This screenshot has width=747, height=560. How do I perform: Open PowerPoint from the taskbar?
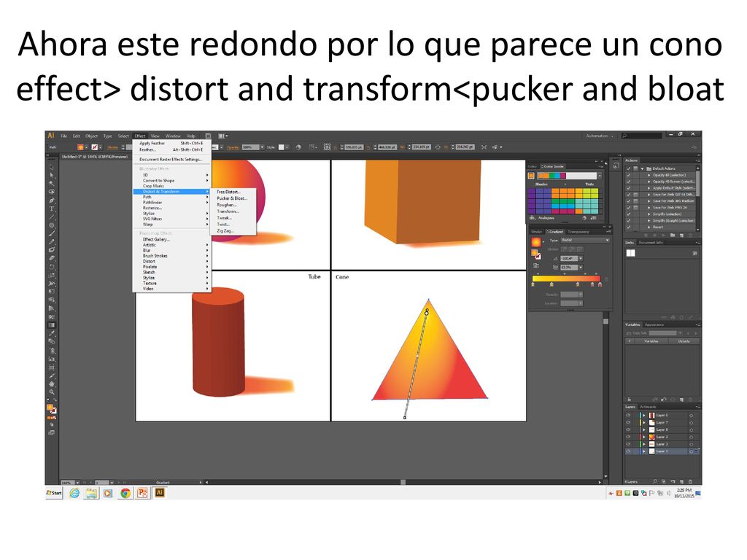tap(142, 493)
